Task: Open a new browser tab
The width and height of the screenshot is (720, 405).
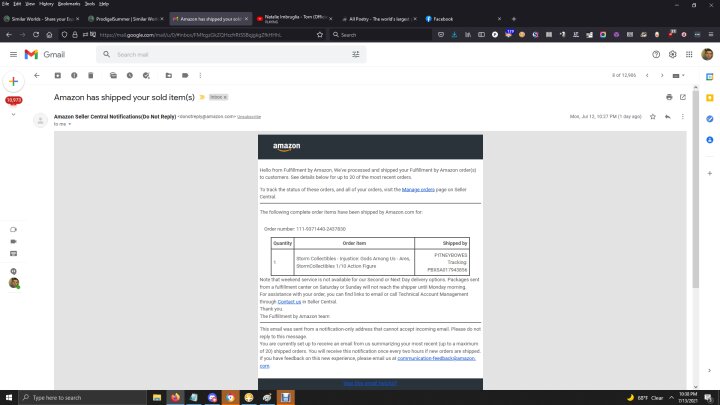Action: [513, 19]
